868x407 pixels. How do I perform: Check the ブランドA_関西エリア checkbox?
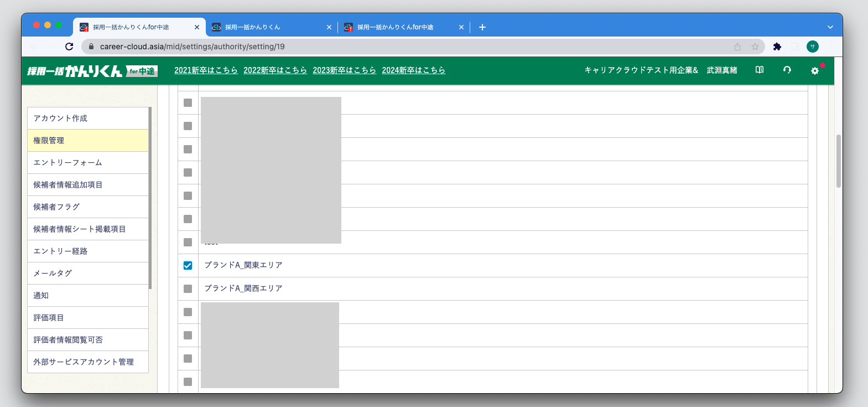click(188, 288)
